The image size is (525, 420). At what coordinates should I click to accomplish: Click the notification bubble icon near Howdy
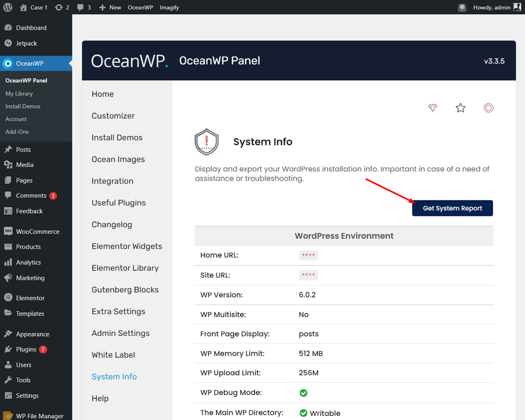pyautogui.click(x=462, y=7)
